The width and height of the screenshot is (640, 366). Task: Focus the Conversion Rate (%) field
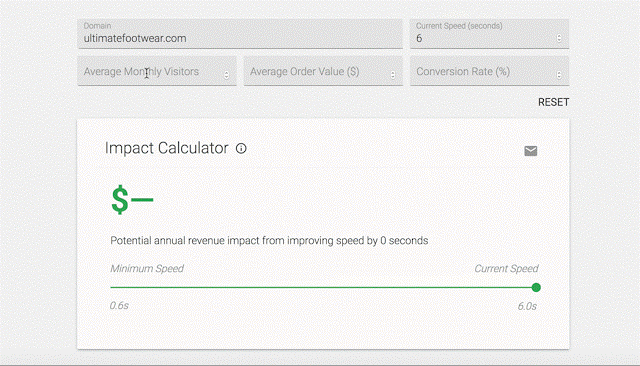click(489, 71)
